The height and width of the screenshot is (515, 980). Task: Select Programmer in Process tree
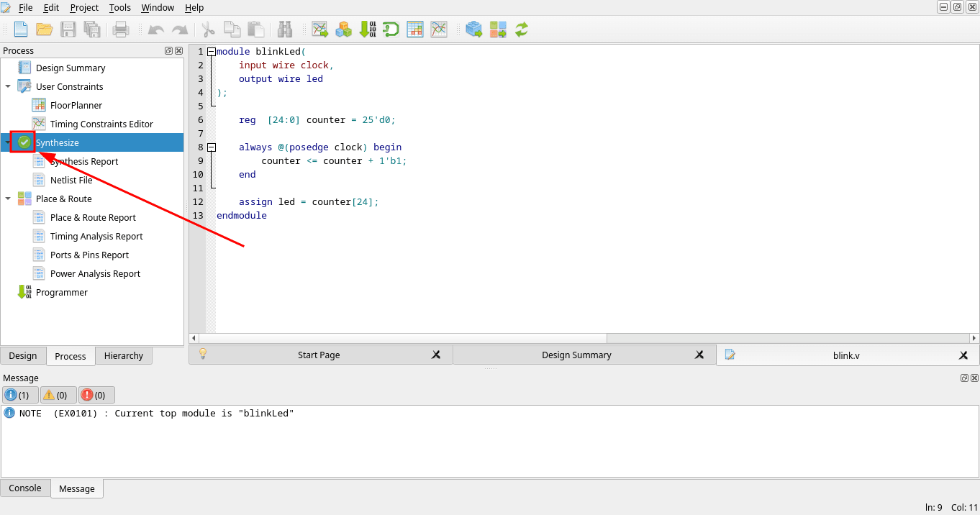coord(62,292)
